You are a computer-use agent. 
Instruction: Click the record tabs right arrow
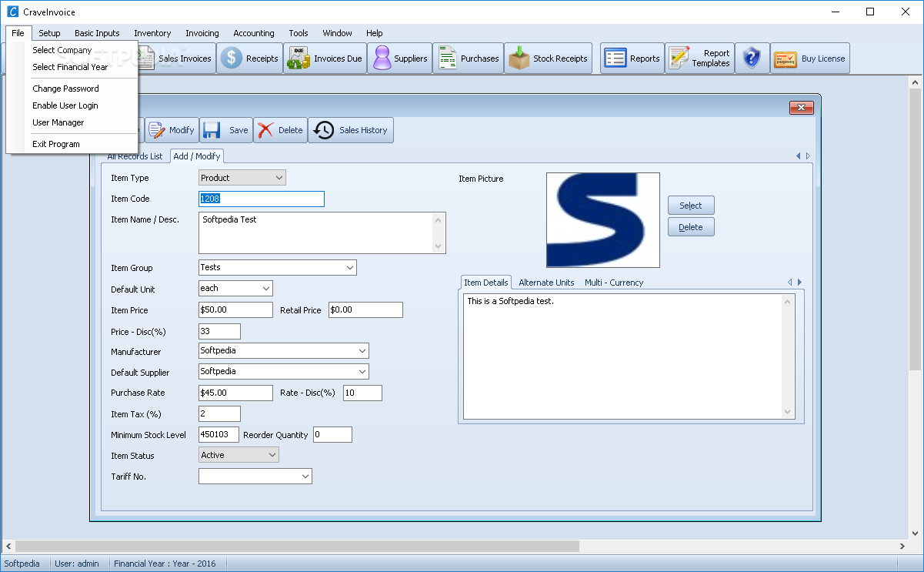tap(808, 156)
